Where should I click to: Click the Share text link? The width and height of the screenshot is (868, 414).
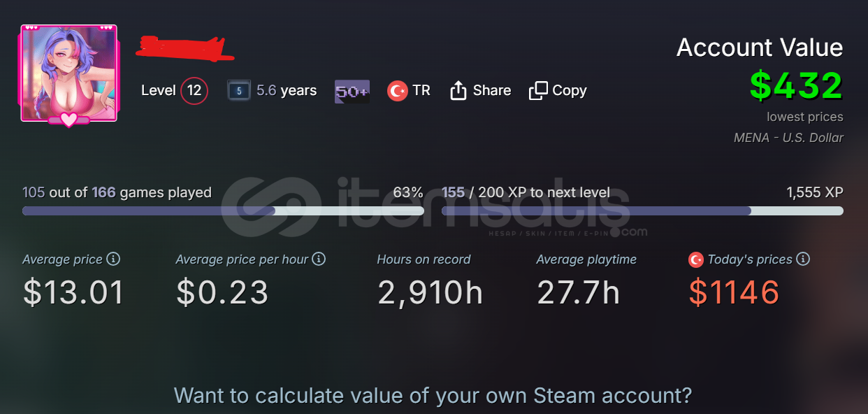point(491,91)
